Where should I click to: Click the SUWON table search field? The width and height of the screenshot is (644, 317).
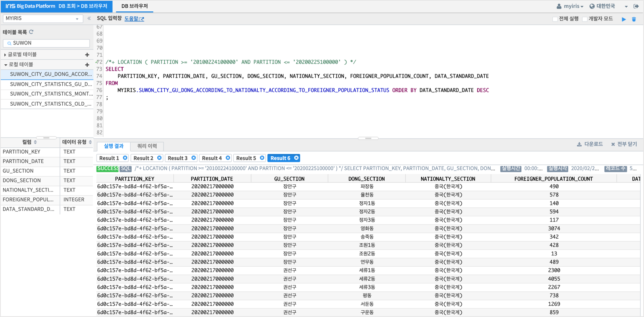46,43
